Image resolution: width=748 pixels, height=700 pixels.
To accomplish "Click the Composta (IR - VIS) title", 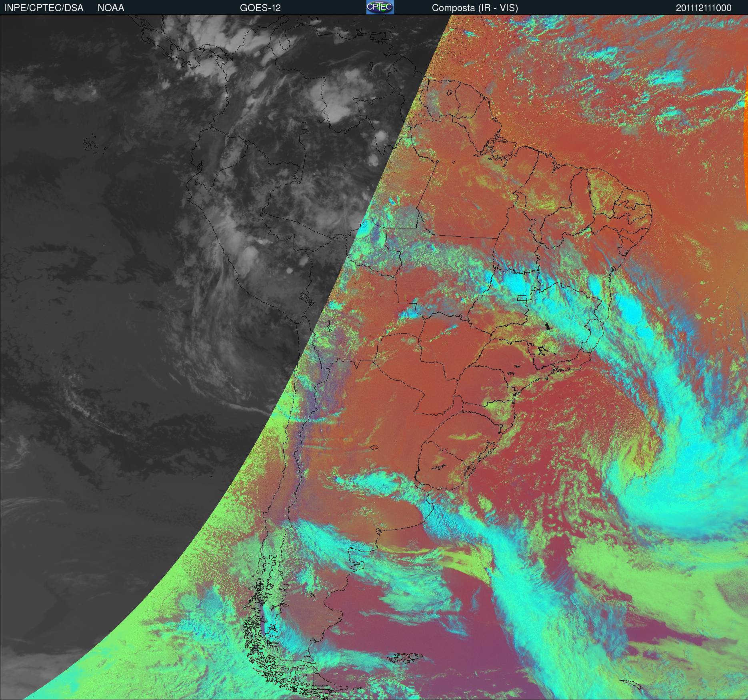I will [475, 8].
